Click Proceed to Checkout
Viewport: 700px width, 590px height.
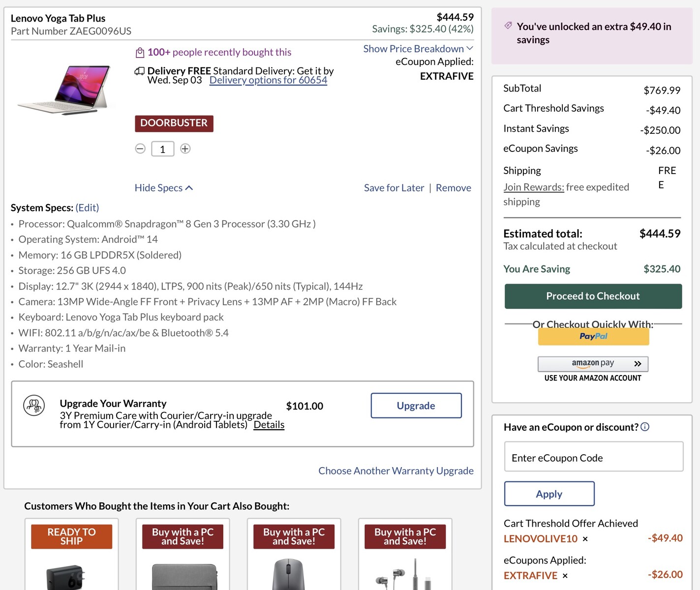593,296
